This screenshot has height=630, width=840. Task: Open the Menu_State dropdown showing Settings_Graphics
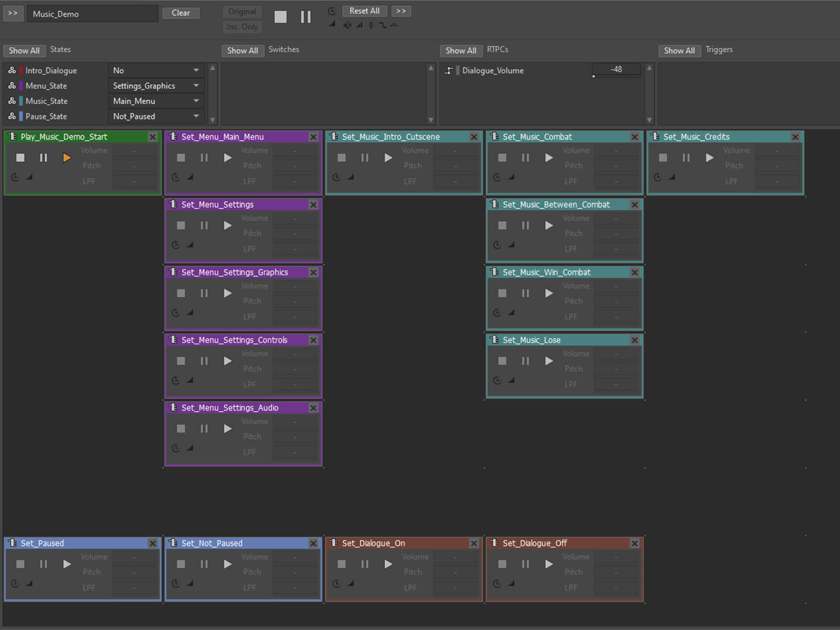point(156,86)
